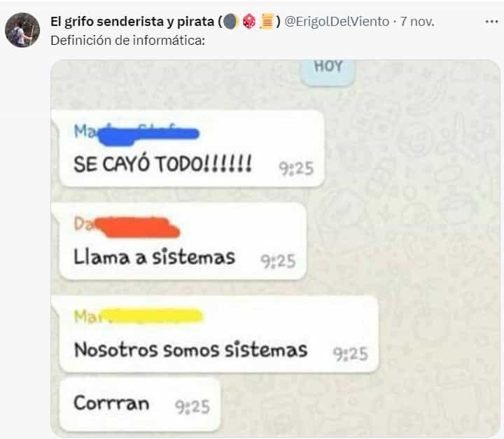Image resolution: width=504 pixels, height=439 pixels.
Task: Click the Corran message bubble
Action: point(140,405)
